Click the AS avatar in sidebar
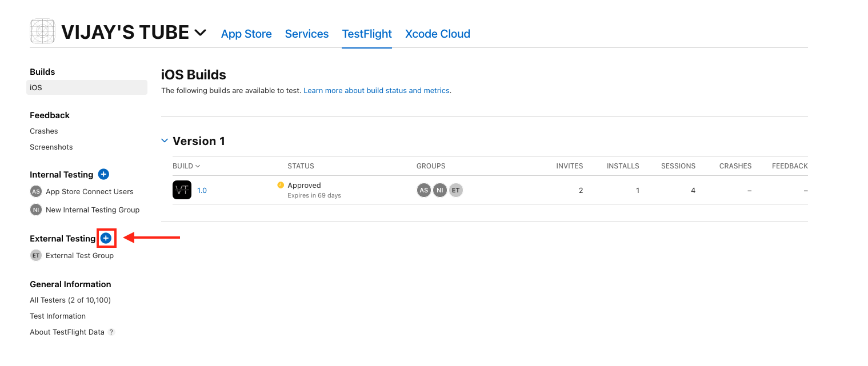Image resolution: width=868 pixels, height=366 pixels. 36,191
